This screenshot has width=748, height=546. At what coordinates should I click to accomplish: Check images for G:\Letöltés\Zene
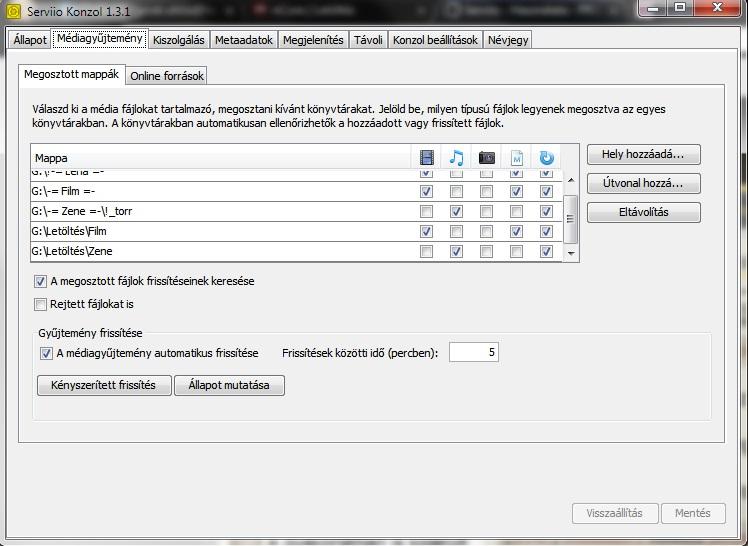point(487,251)
